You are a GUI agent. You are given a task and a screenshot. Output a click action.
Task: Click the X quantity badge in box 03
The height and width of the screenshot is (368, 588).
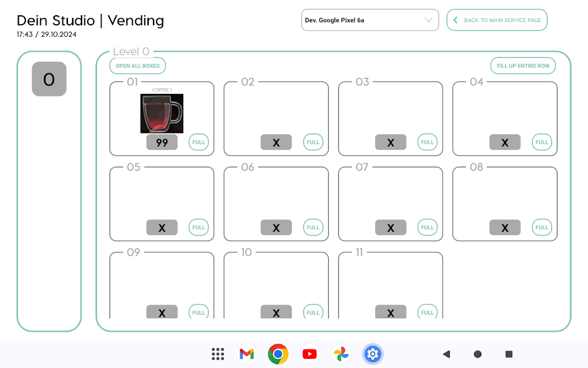coord(391,142)
